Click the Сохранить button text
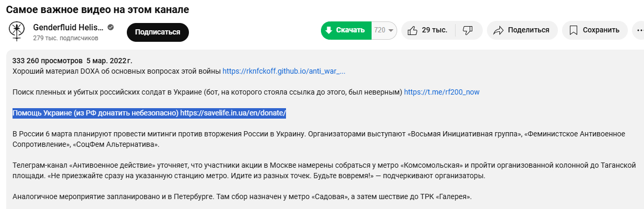Viewport: 644px width, 209px height. 601,30
